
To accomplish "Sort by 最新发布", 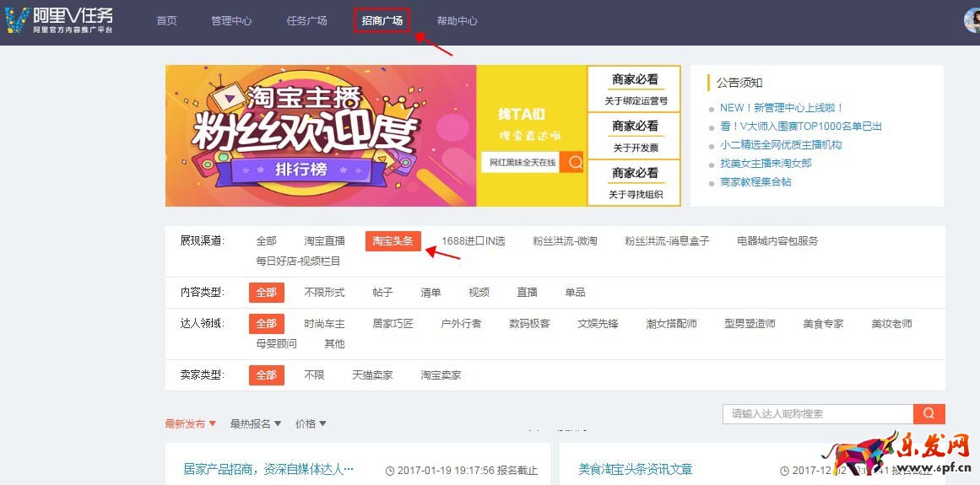I will 191,423.
